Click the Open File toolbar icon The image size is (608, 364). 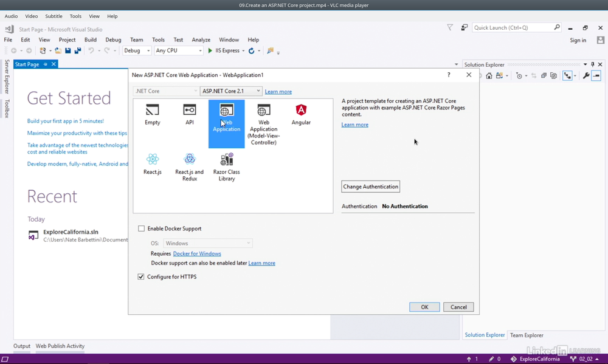[x=58, y=51]
